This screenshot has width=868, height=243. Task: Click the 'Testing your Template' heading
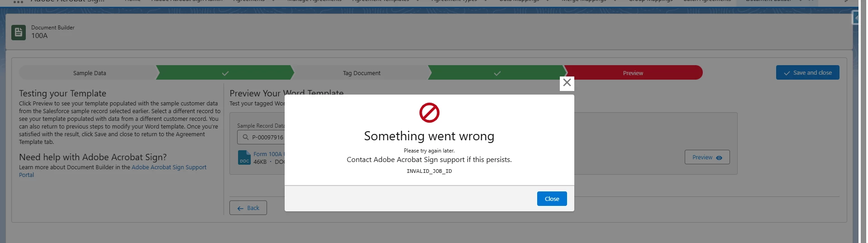point(62,93)
